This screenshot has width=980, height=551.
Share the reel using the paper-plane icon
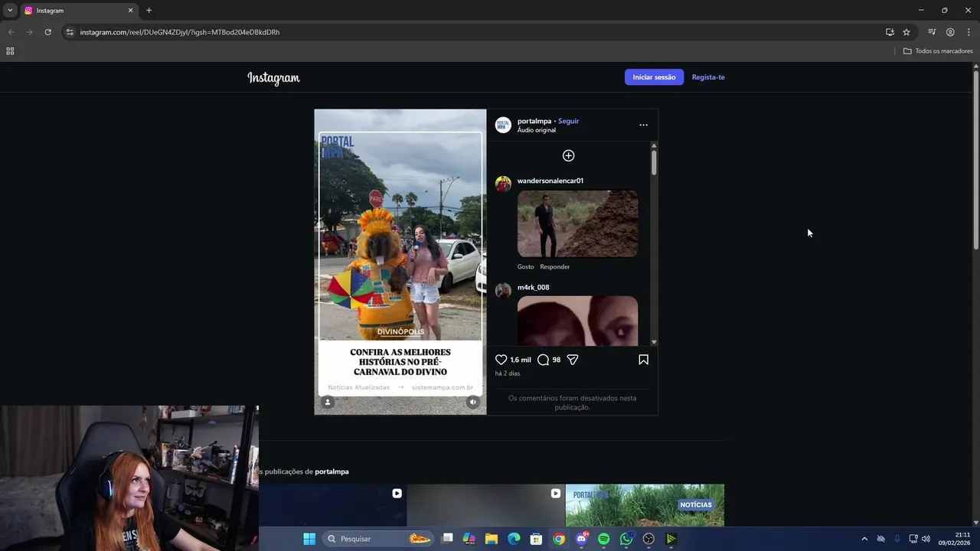point(573,360)
